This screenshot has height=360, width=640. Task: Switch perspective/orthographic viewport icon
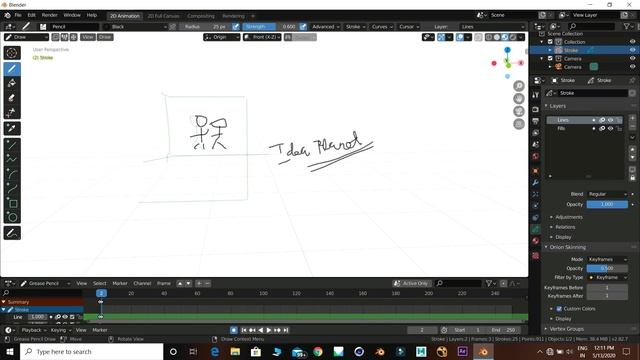(519, 124)
